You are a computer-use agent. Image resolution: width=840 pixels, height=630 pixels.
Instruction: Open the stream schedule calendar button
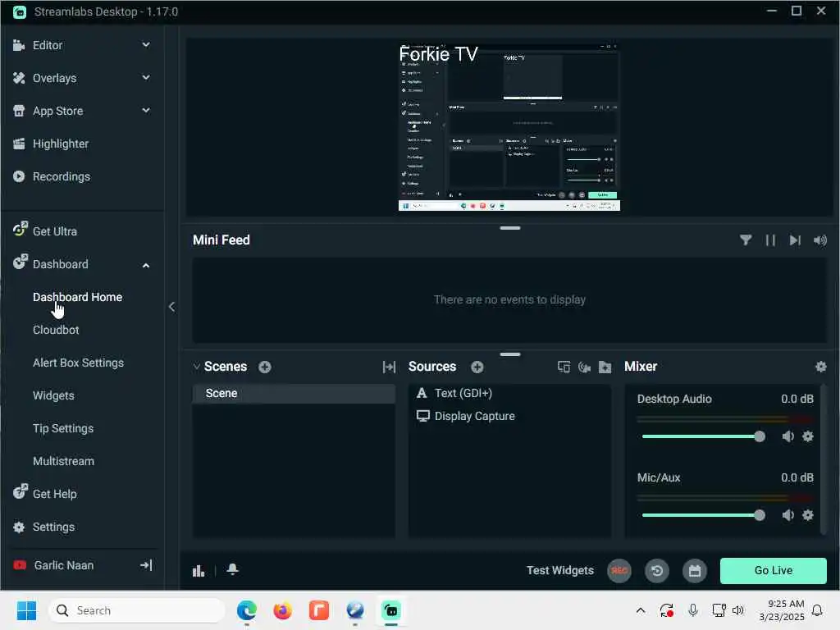(694, 571)
